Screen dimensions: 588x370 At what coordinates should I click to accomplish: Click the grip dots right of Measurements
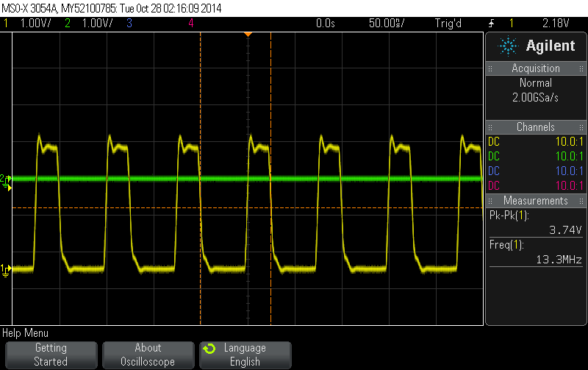click(x=581, y=201)
